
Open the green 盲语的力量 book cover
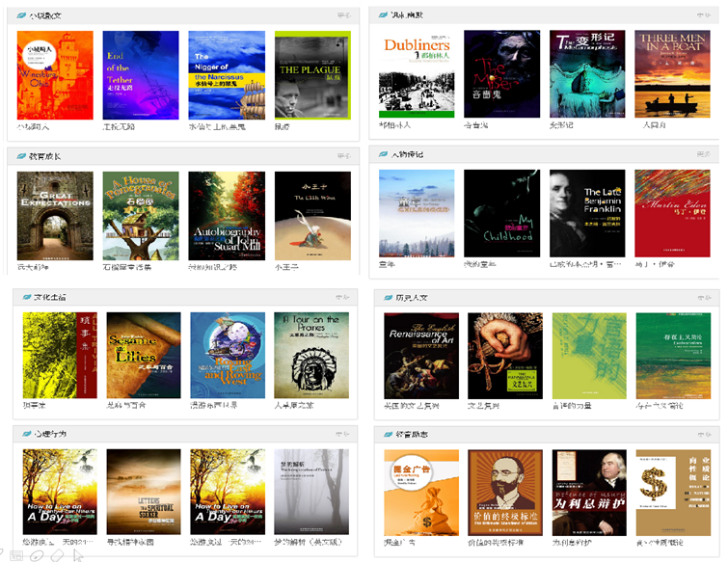click(589, 356)
